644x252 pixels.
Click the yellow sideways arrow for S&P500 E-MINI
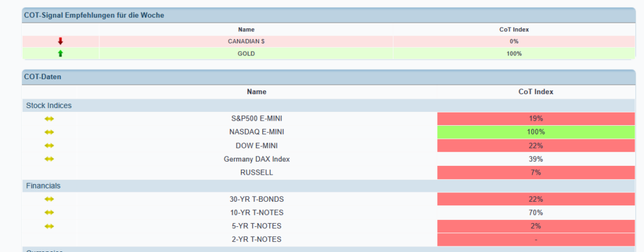[49, 119]
